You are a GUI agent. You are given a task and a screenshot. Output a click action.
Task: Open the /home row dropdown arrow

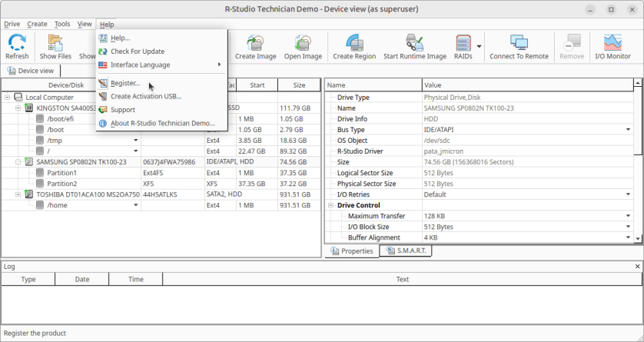[136, 205]
